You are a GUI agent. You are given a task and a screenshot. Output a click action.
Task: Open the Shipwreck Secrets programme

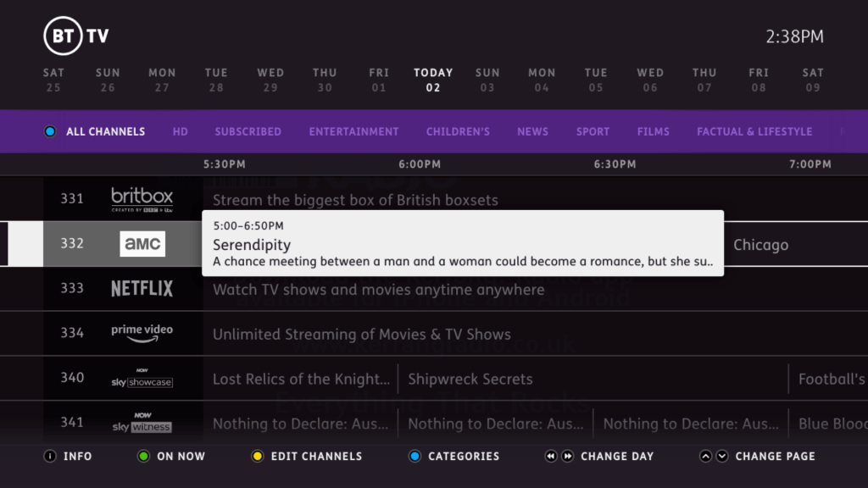coord(470,379)
